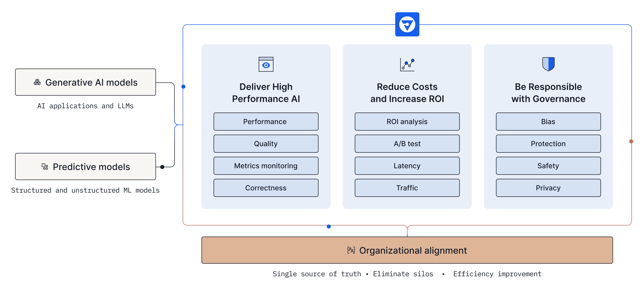Click the Performance box

click(x=266, y=122)
